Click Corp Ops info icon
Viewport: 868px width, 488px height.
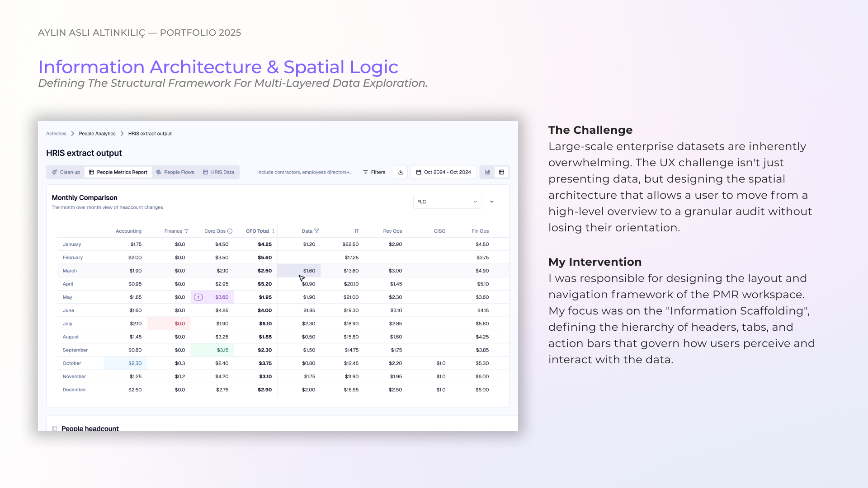pyautogui.click(x=230, y=231)
